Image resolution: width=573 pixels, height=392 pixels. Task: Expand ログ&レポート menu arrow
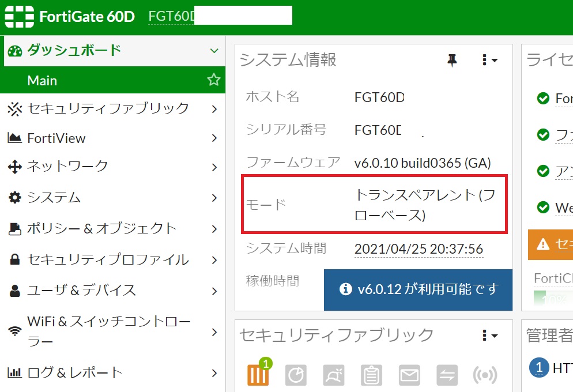(214, 373)
